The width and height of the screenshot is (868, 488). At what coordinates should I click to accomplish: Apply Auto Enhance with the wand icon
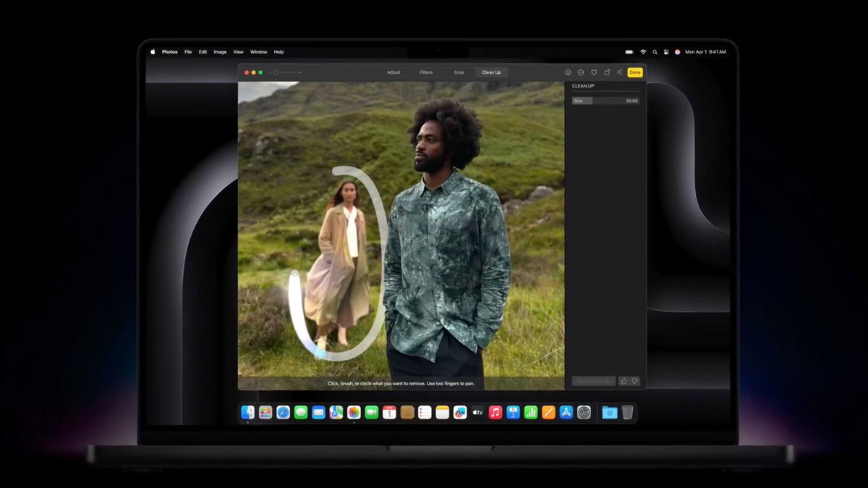(x=618, y=72)
